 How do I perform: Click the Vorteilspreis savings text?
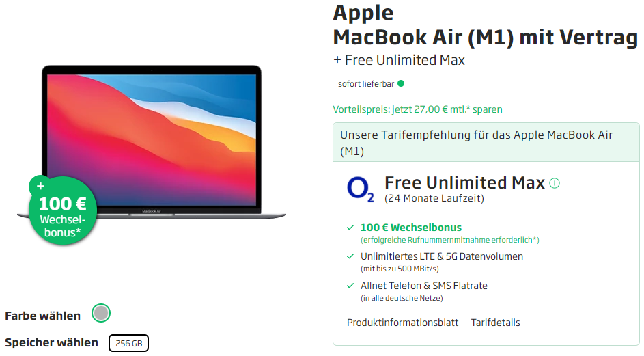point(418,109)
